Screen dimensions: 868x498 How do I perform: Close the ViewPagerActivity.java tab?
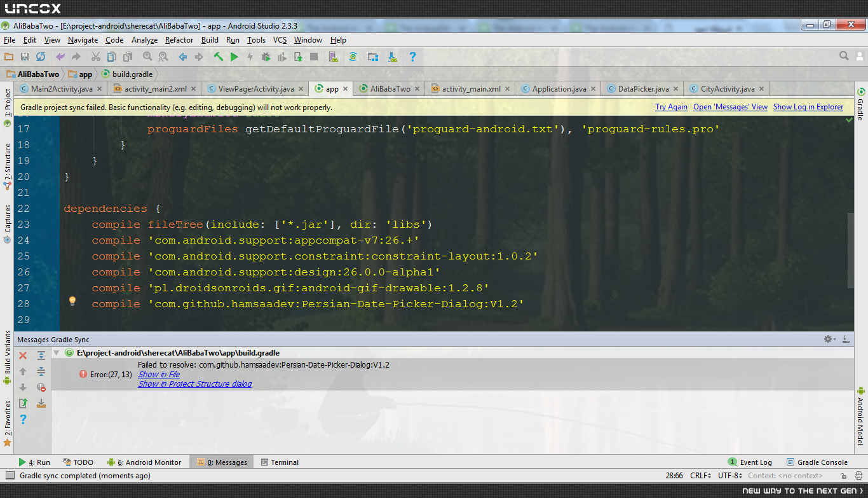[301, 89]
